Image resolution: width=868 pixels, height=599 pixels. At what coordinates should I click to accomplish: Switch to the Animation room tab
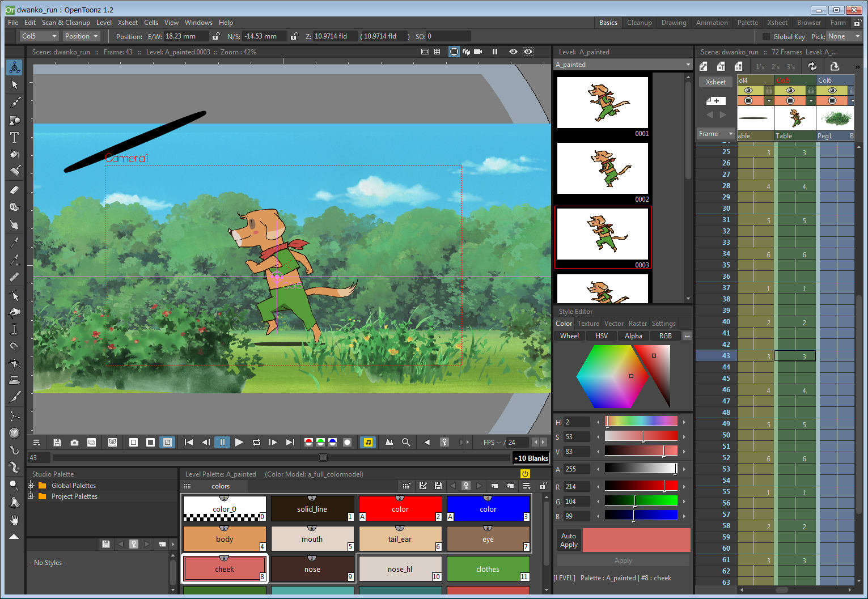coord(712,23)
